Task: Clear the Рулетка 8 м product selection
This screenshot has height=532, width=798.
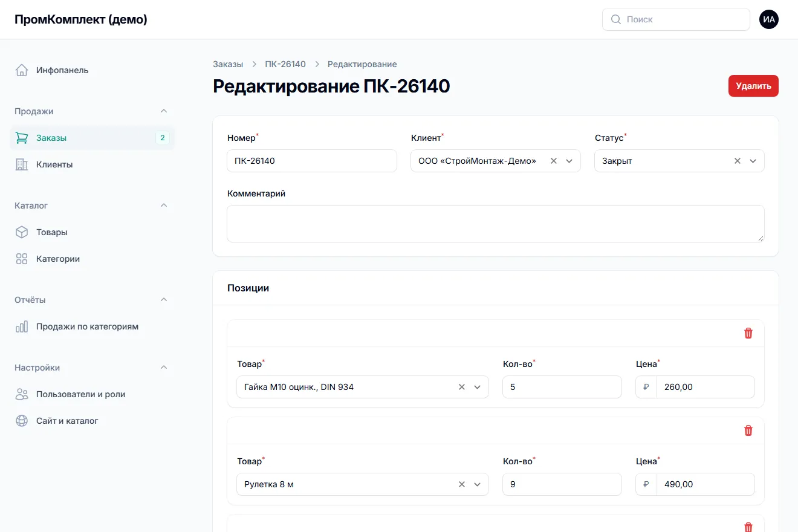Action: 461,484
